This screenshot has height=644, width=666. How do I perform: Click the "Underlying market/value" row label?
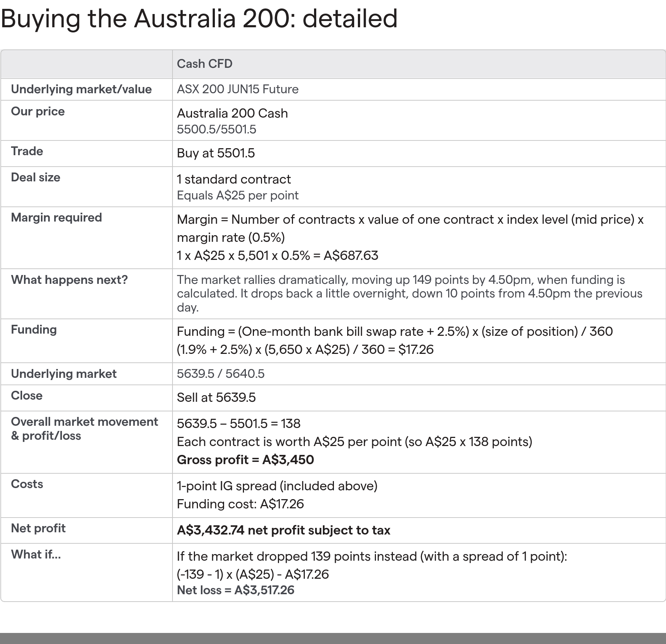[x=81, y=89]
